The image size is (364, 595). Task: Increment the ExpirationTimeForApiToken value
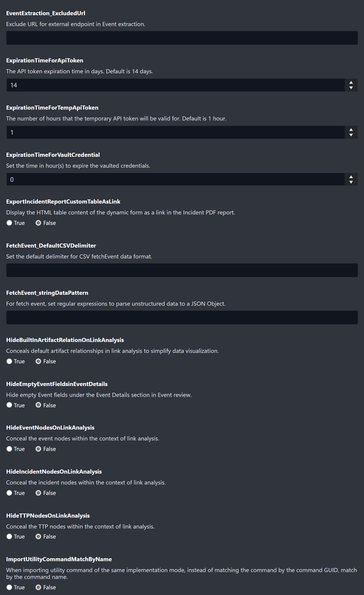click(351, 82)
